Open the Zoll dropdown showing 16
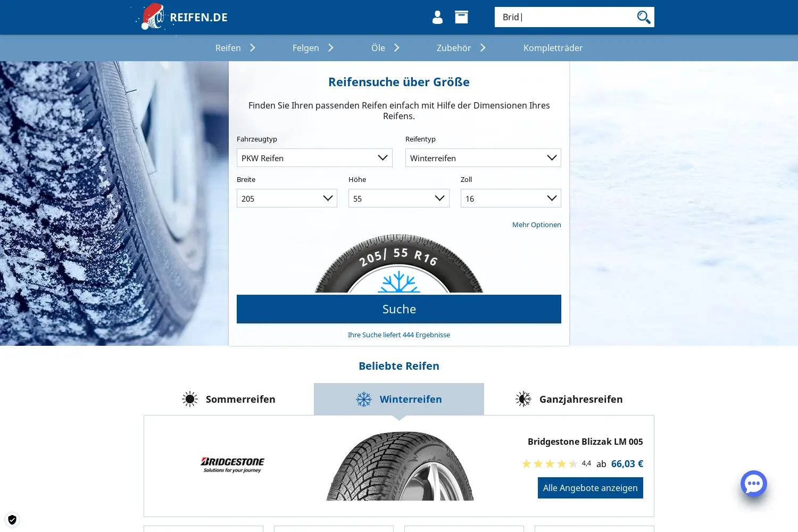Viewport: 798px width, 532px height. pos(511,198)
